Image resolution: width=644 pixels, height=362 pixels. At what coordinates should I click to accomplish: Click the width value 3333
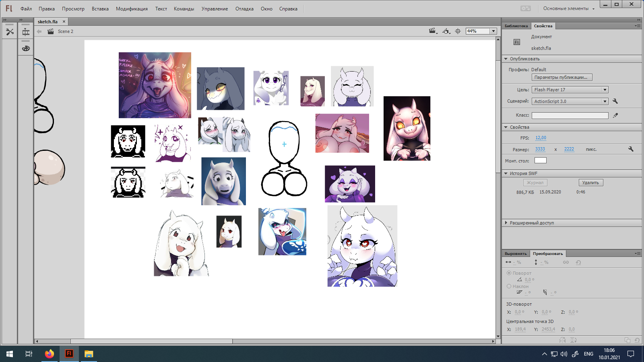coord(540,149)
